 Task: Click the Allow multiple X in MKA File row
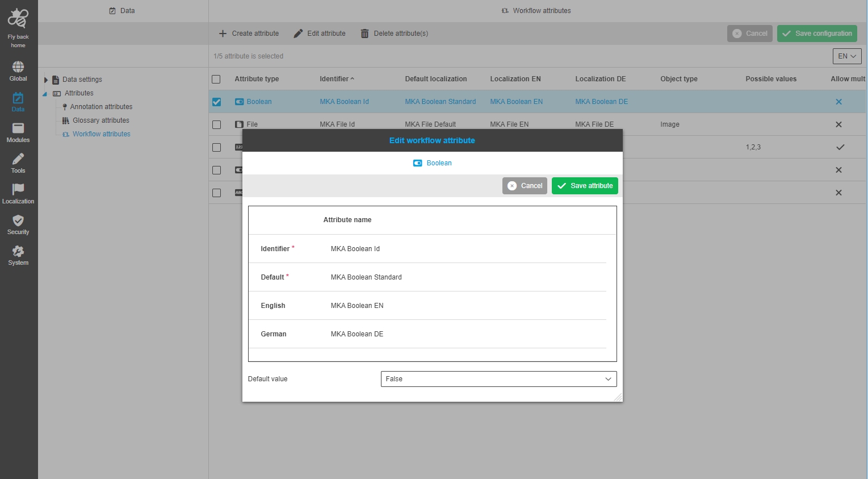click(838, 124)
